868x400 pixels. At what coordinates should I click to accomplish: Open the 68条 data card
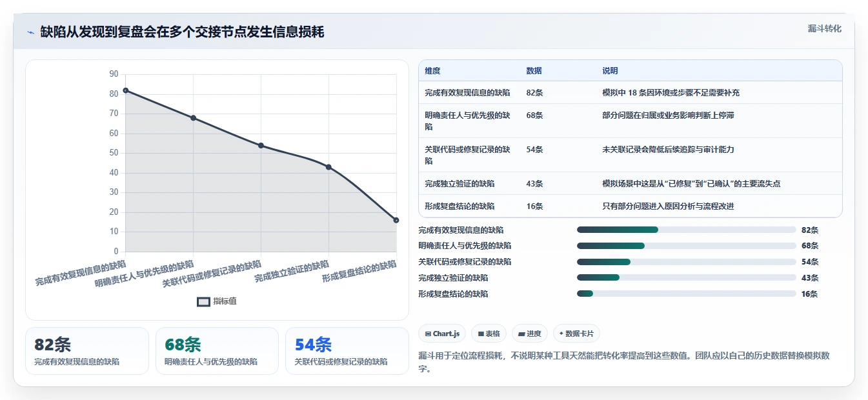coord(217,351)
